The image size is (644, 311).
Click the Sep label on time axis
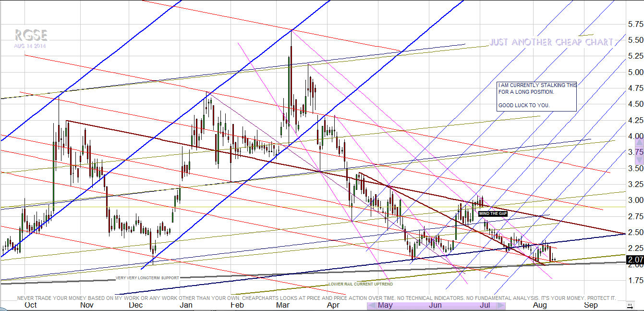[x=590, y=305]
